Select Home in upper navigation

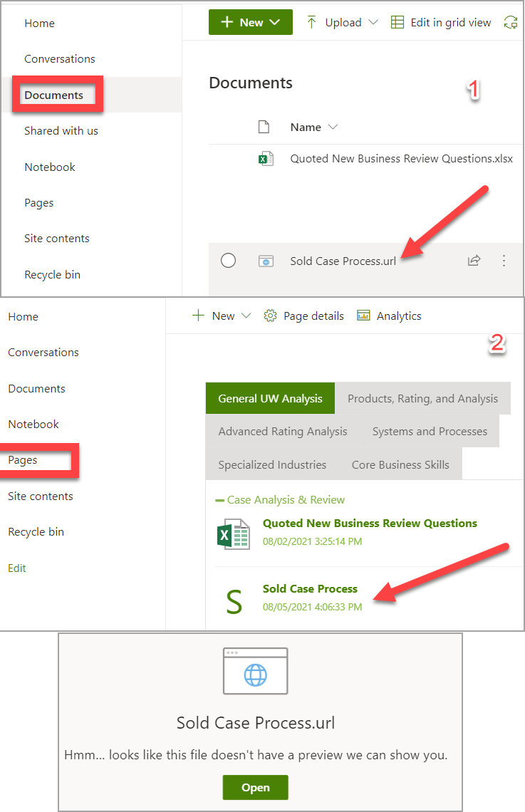tap(39, 24)
